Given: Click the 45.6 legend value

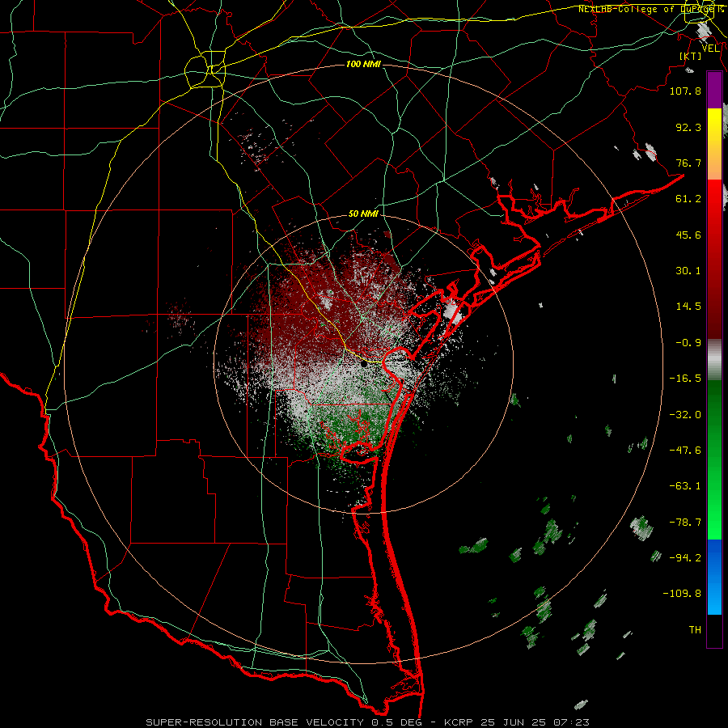Looking at the screenshot, I should (688, 235).
